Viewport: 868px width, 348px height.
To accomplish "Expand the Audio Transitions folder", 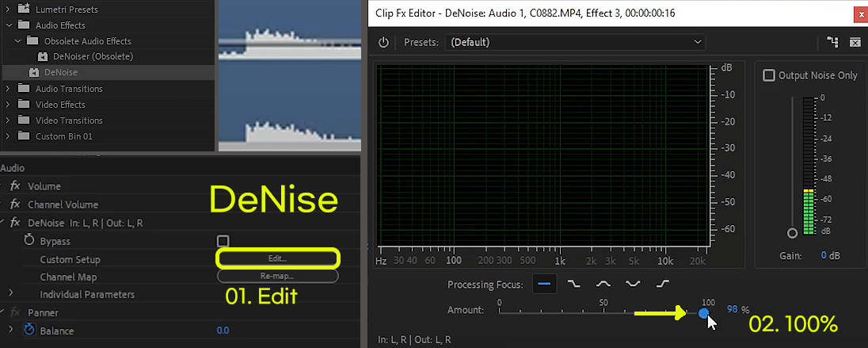I will [8, 89].
